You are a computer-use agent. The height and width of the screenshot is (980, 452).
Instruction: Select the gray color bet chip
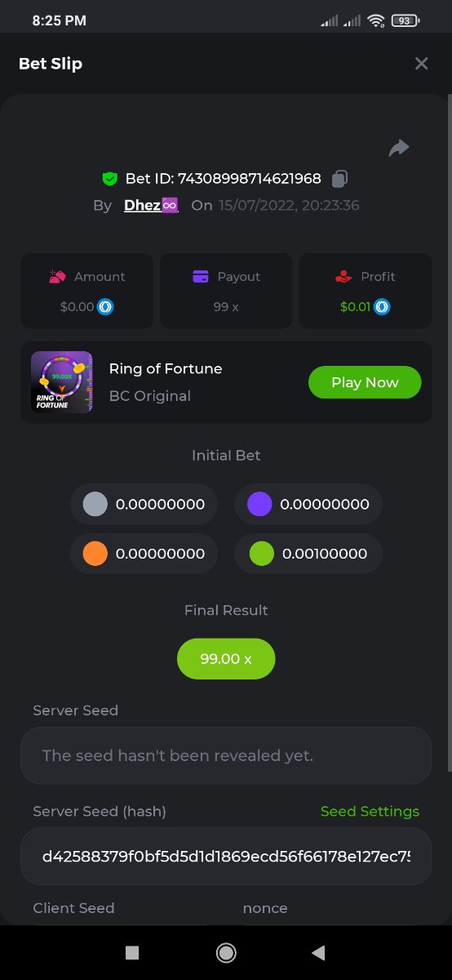tap(95, 505)
